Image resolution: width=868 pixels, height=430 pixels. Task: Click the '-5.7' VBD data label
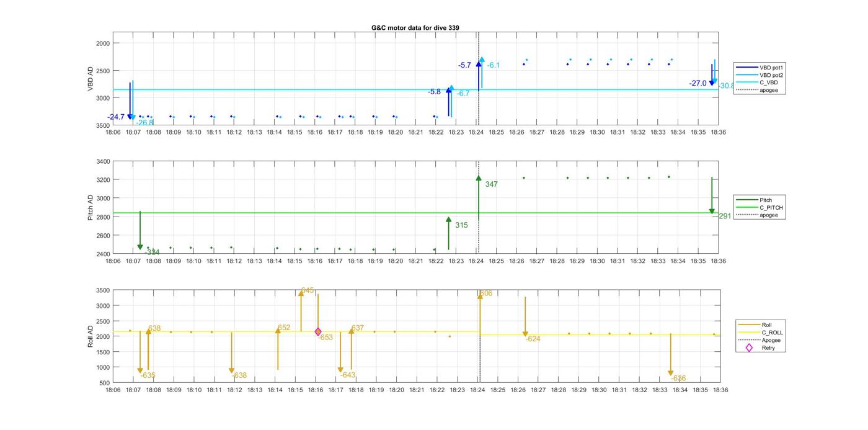pyautogui.click(x=464, y=65)
